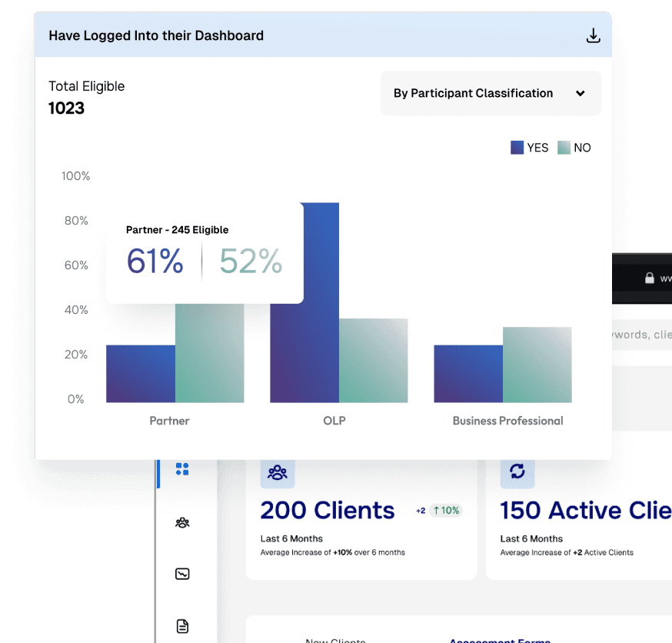Open documents via the sidebar file icon
This screenshot has height=643, width=672.
pos(181,625)
